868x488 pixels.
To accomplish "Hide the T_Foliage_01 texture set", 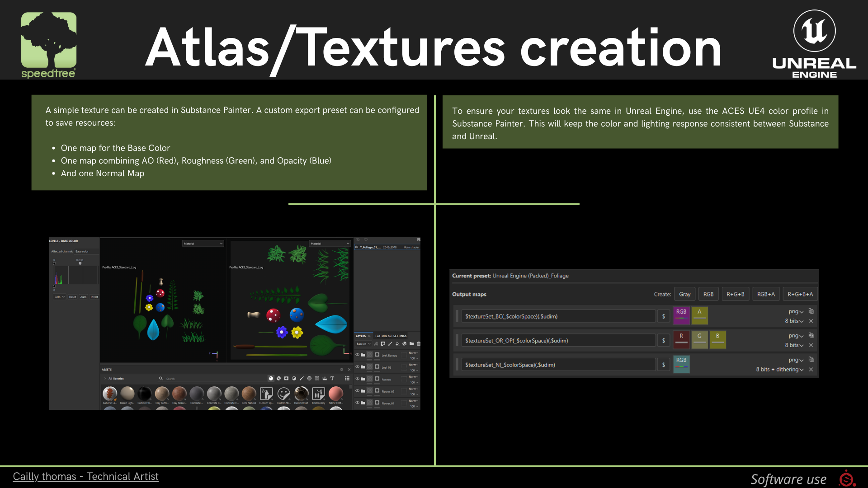I will coord(357,247).
